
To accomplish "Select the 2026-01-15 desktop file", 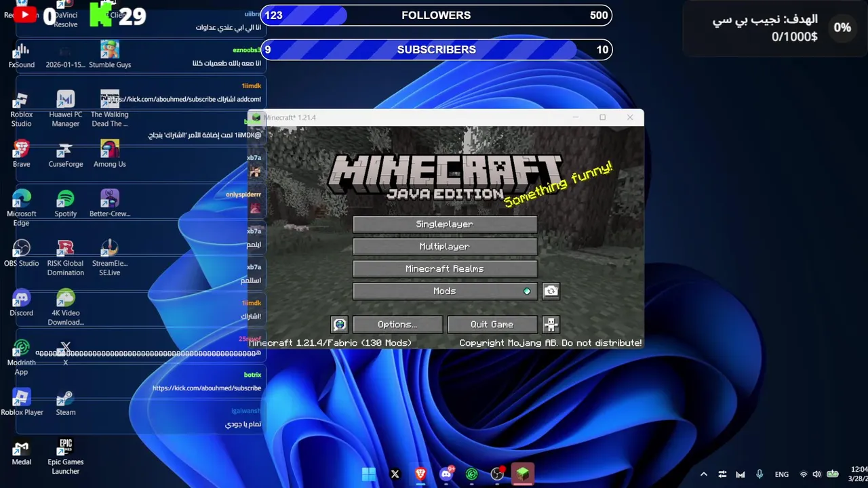I will 66,56.
